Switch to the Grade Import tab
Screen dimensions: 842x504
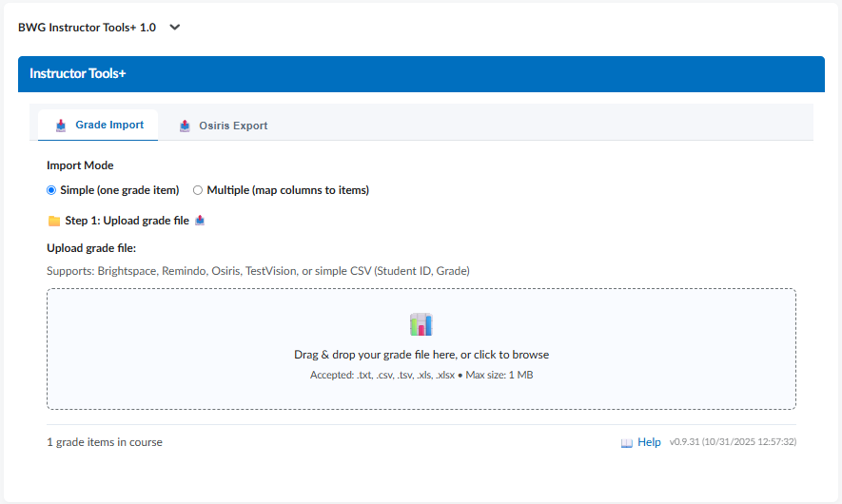(109, 126)
